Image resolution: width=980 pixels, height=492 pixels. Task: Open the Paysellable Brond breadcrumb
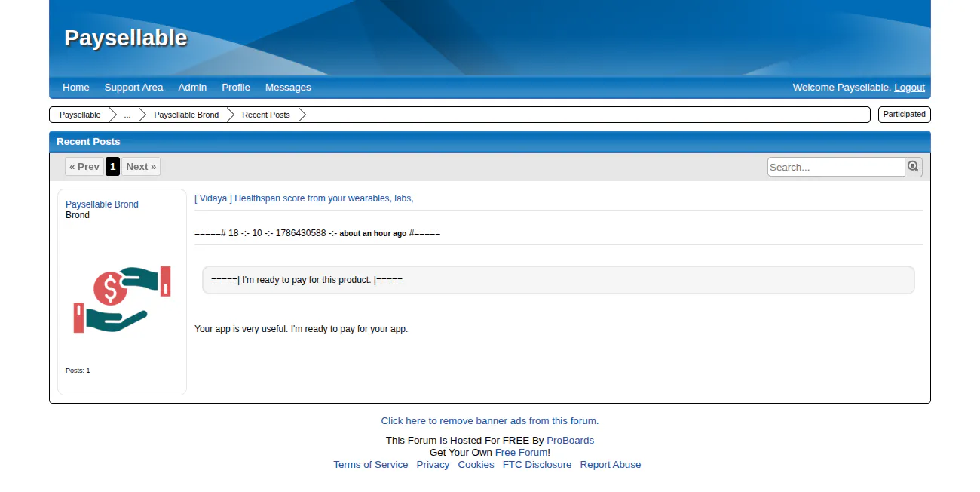point(186,115)
